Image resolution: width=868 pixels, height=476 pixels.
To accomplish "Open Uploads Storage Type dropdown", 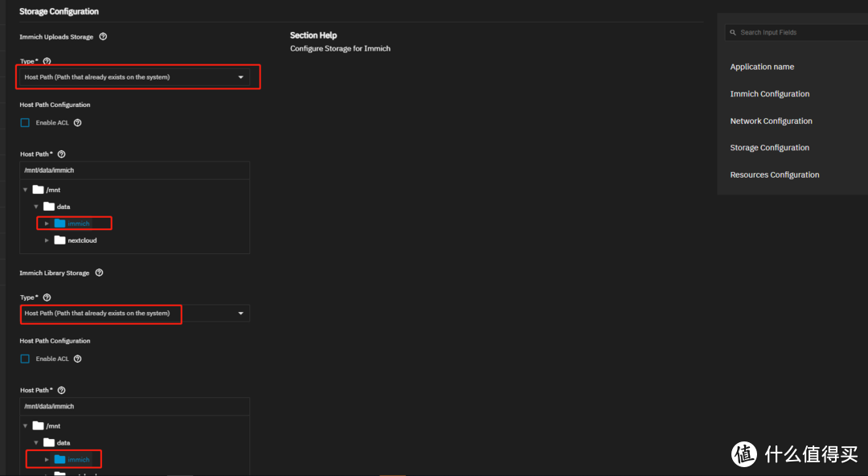I will (x=134, y=77).
